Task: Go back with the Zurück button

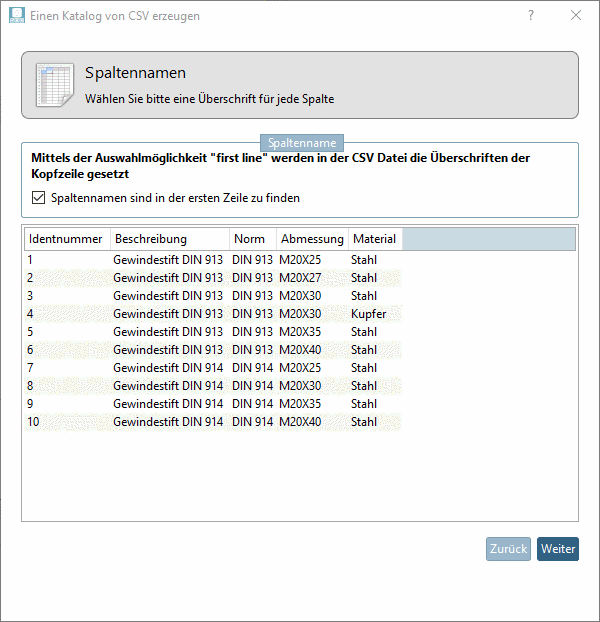Action: coord(508,549)
